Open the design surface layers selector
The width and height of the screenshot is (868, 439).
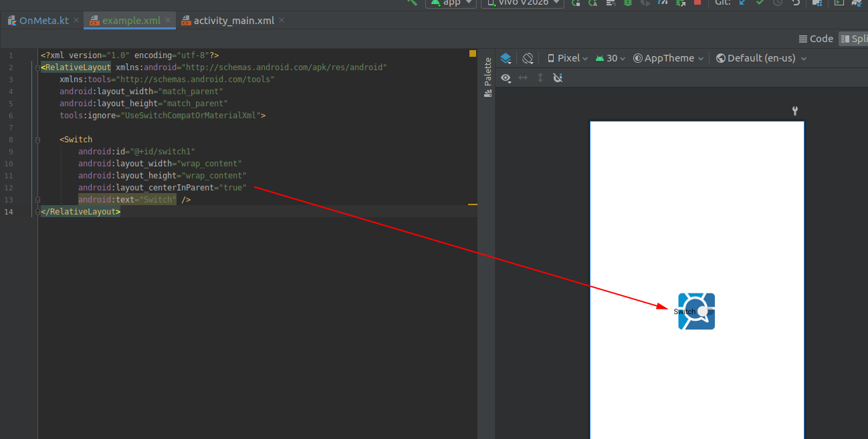click(506, 58)
